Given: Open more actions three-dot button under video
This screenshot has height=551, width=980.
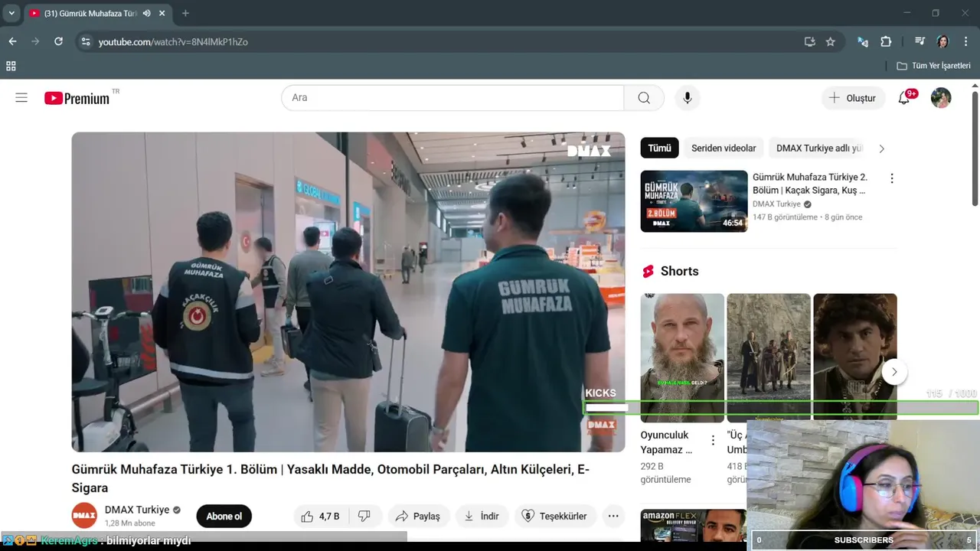Looking at the screenshot, I should 613,517.
